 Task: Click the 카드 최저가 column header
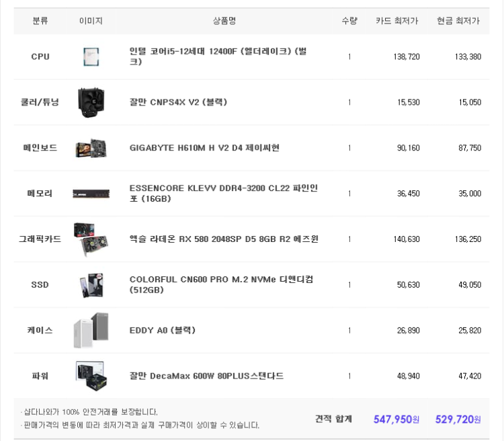397,21
